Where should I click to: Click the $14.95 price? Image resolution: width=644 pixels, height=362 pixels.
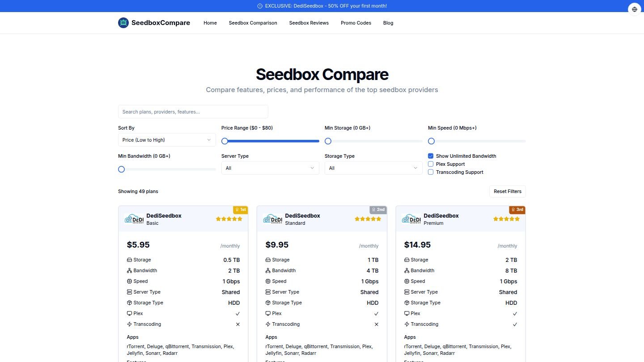417,245
